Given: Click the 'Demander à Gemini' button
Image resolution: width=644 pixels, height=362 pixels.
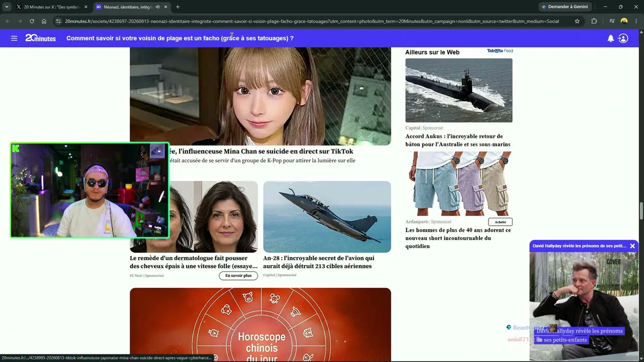Looking at the screenshot, I should pyautogui.click(x=564, y=7).
